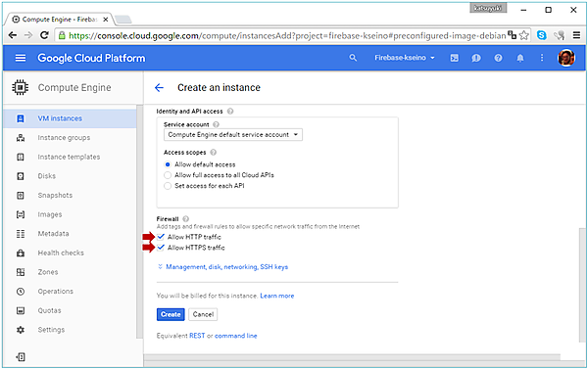Open the three-dot utilities menu
Viewport: 588px width, 369px height.
542,58
